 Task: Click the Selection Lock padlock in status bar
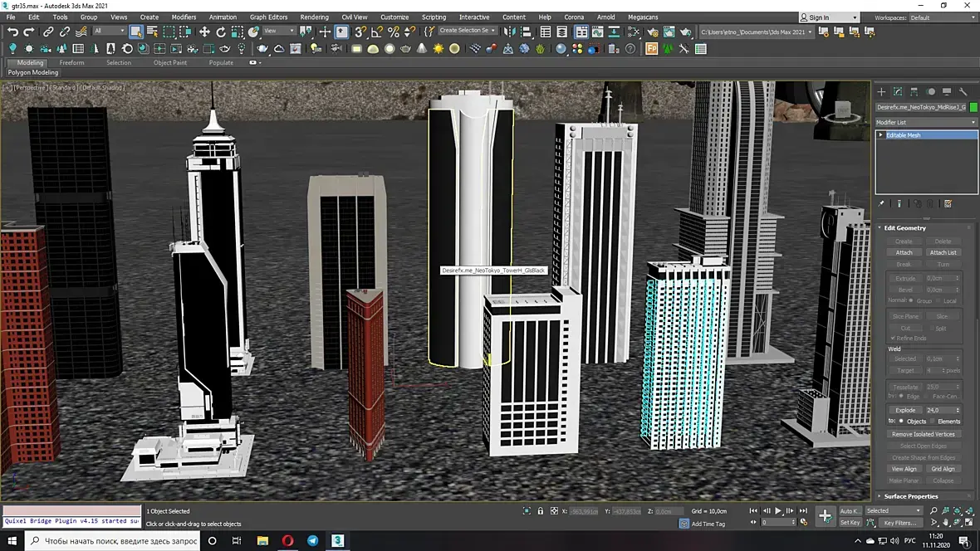point(541,511)
